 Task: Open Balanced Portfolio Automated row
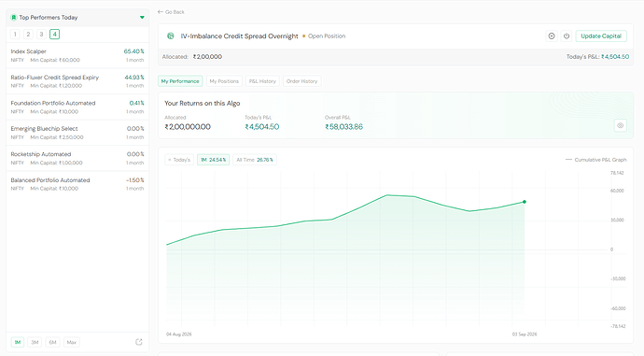(x=77, y=184)
